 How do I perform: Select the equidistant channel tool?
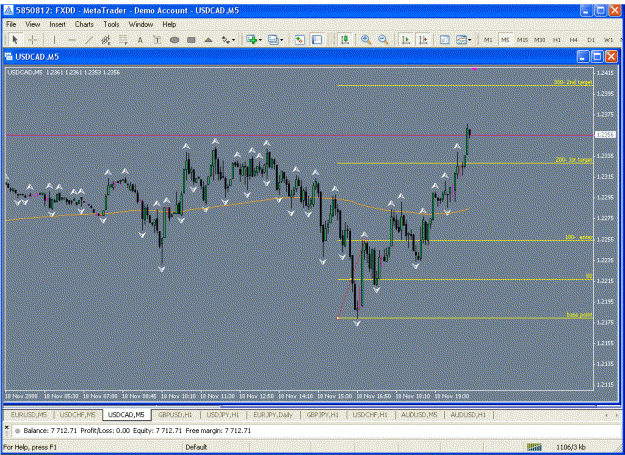click(x=106, y=39)
